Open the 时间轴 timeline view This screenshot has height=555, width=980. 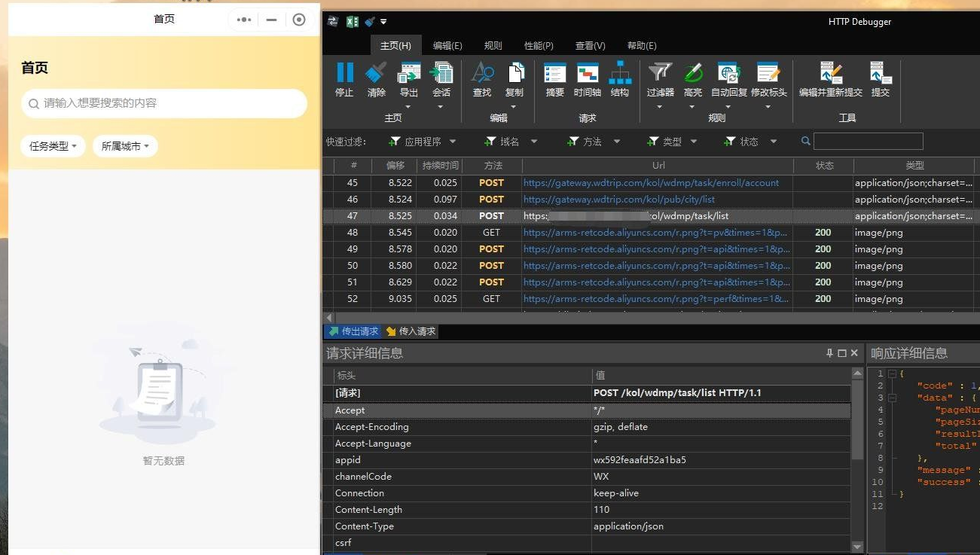point(589,79)
